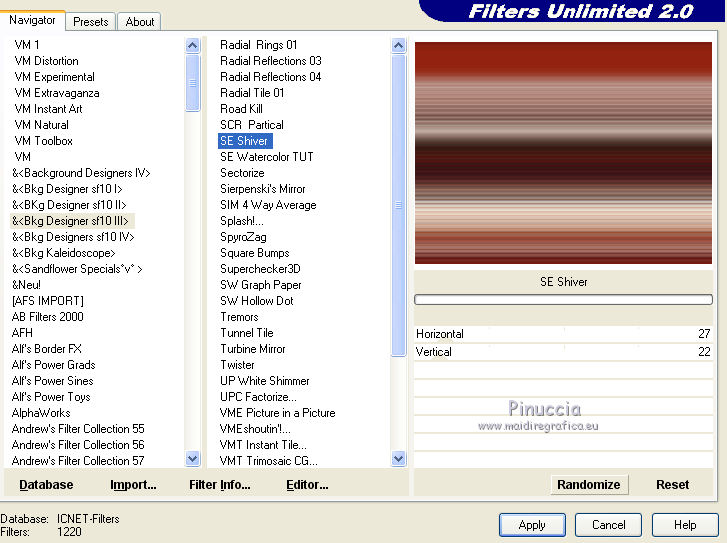
Task: Choose the Sierpenski's Mirror filter
Action: click(x=263, y=189)
